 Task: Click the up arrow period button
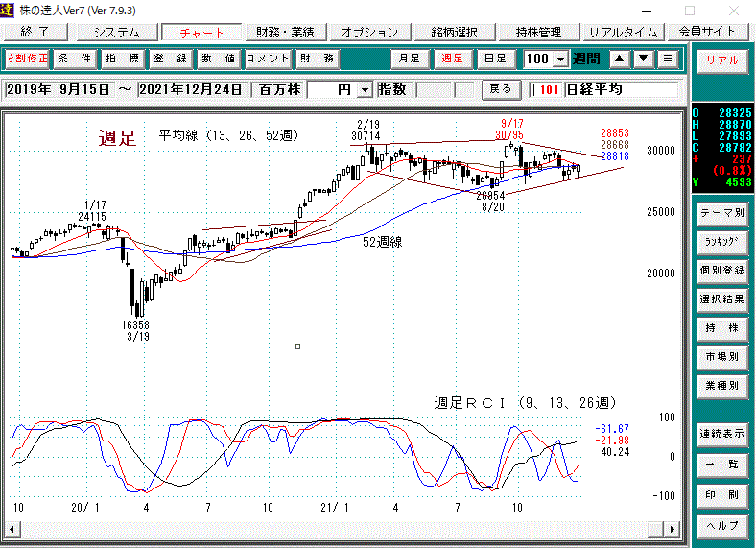click(620, 59)
